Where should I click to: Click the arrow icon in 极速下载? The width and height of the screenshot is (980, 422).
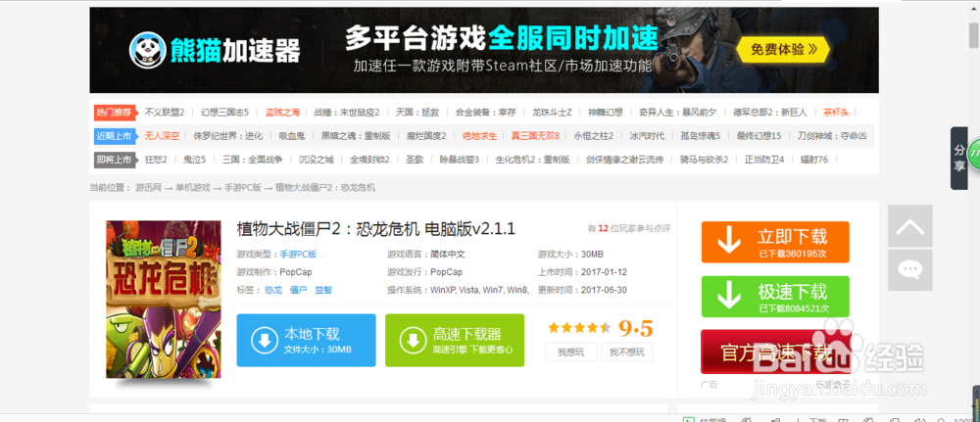tap(729, 297)
